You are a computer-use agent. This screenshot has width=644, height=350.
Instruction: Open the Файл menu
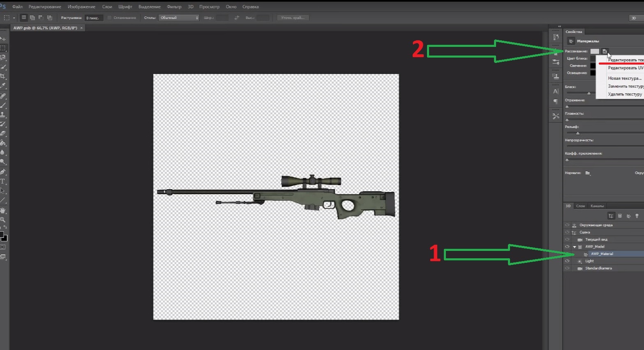(17, 7)
